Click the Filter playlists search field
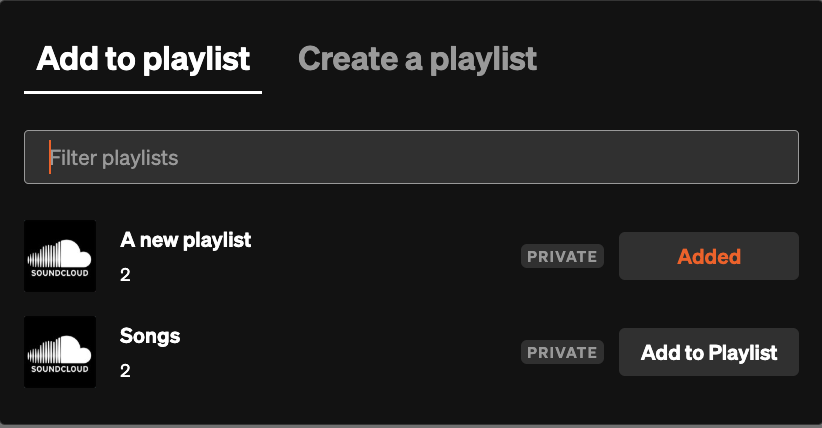 (x=411, y=157)
